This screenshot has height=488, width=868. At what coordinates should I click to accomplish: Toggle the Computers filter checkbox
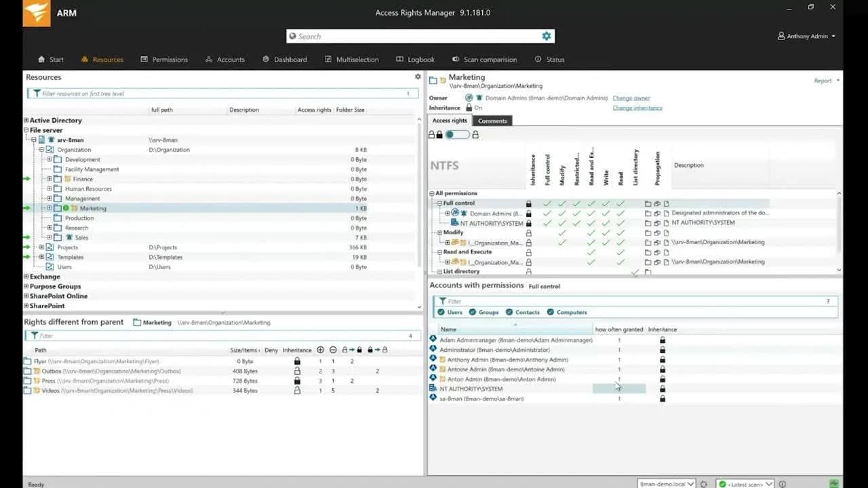point(551,312)
